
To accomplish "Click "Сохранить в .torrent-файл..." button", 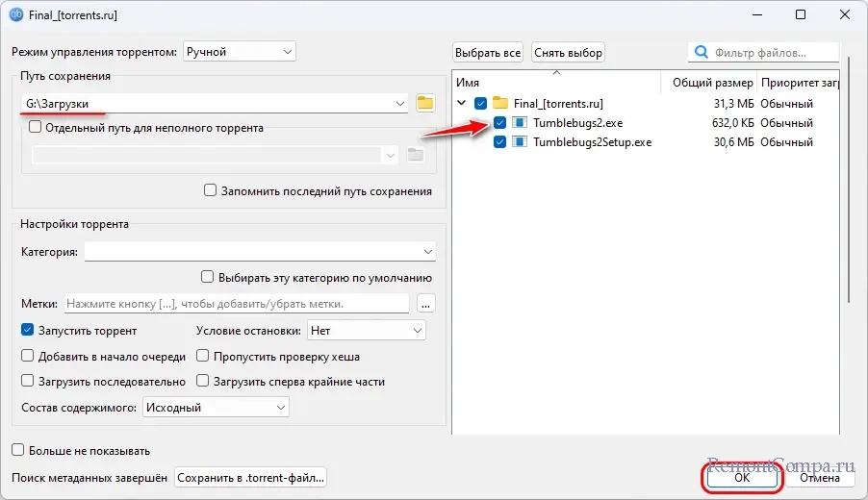I will [251, 477].
